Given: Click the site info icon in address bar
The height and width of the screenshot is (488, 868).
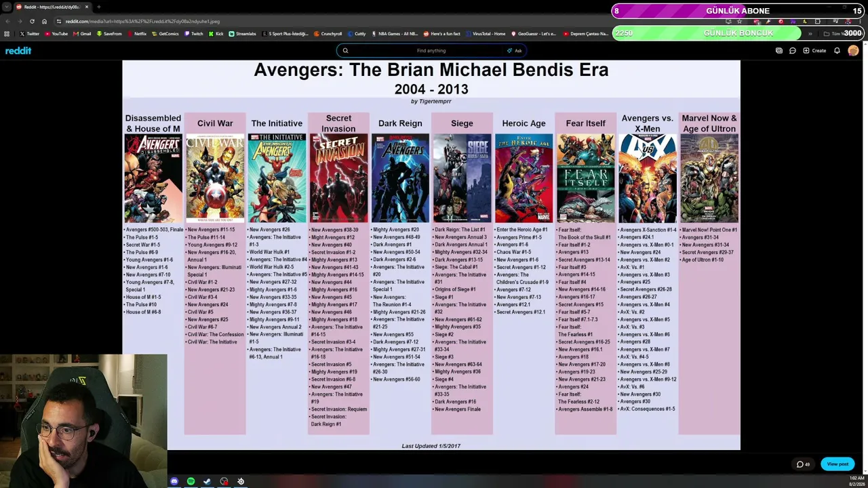Looking at the screenshot, I should [59, 21].
